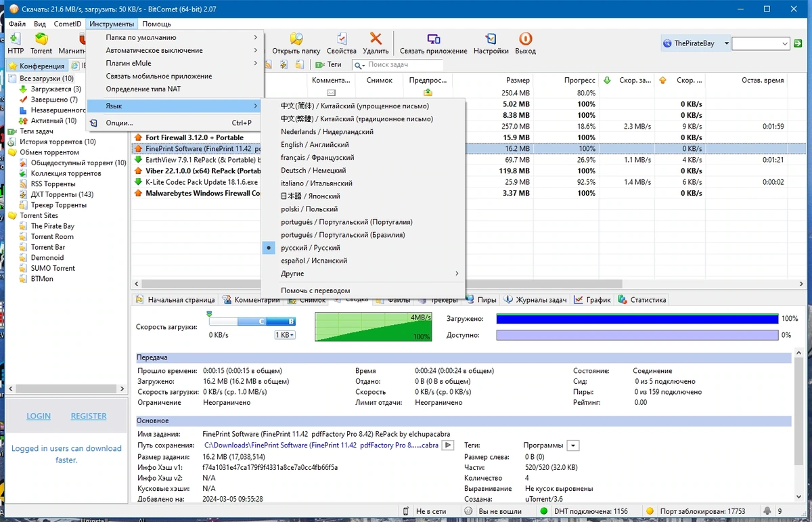This screenshot has width=812, height=522.
Task: Select English / Английский language
Action: point(363,144)
